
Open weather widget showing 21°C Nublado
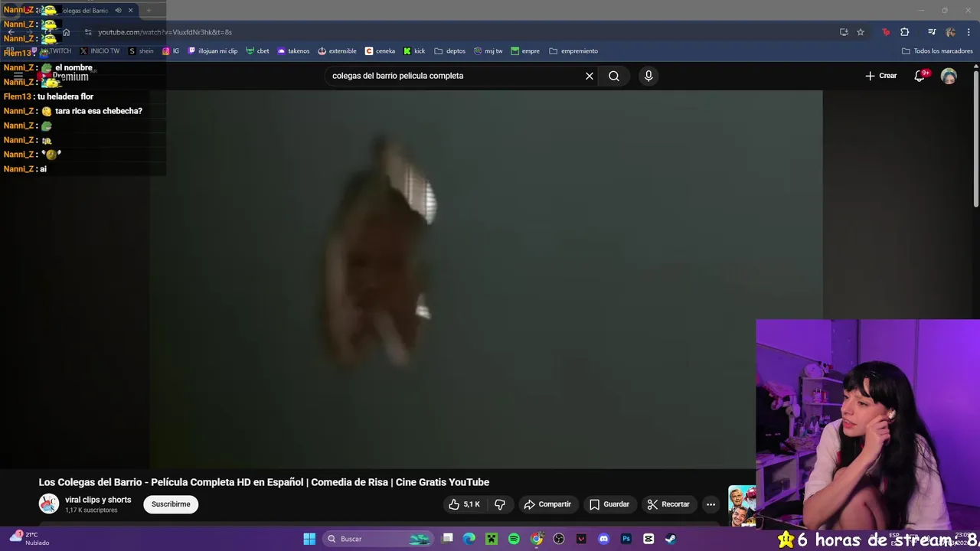31,539
